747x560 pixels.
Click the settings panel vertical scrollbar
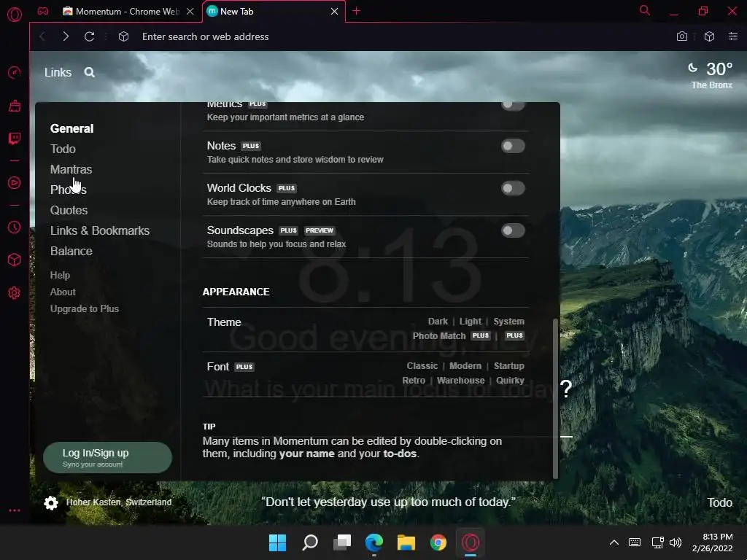coord(555,399)
